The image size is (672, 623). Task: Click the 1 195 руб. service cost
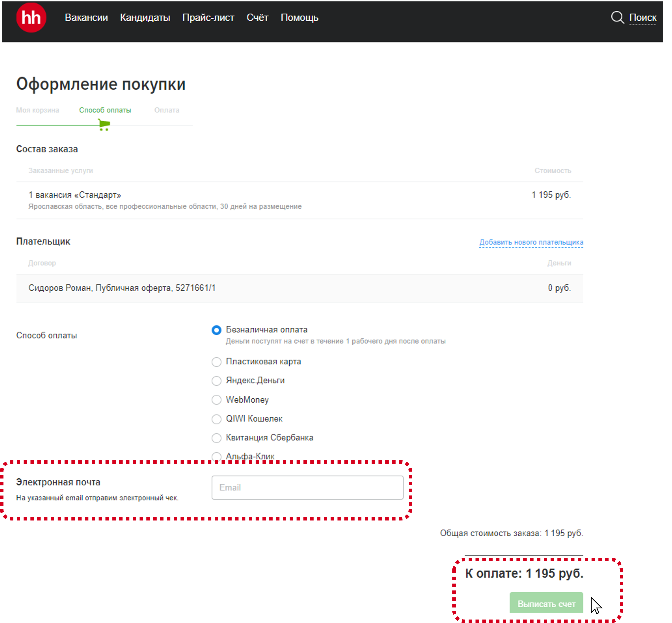(x=551, y=195)
